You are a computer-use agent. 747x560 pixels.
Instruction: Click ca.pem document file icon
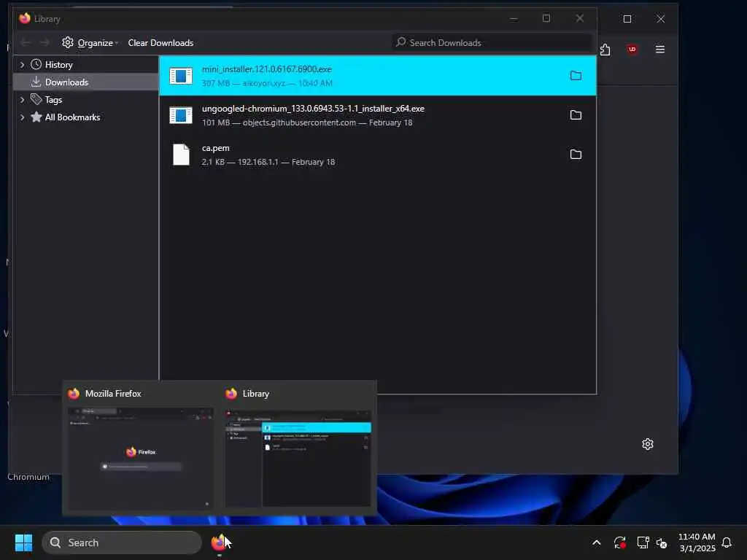(181, 155)
